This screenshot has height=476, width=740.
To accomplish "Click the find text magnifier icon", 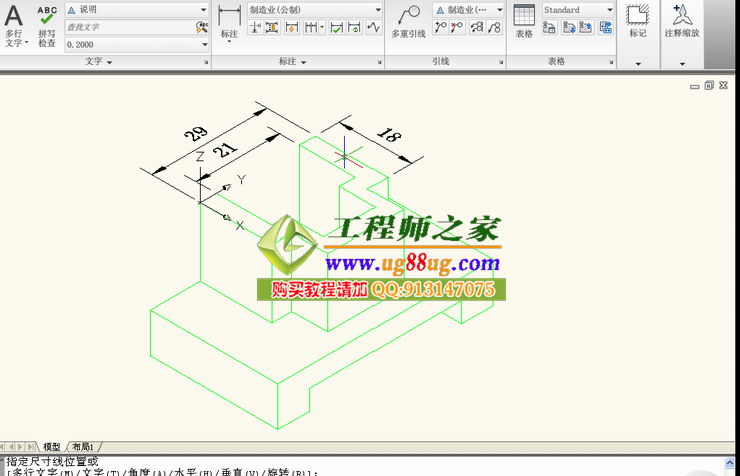I will click(x=202, y=28).
